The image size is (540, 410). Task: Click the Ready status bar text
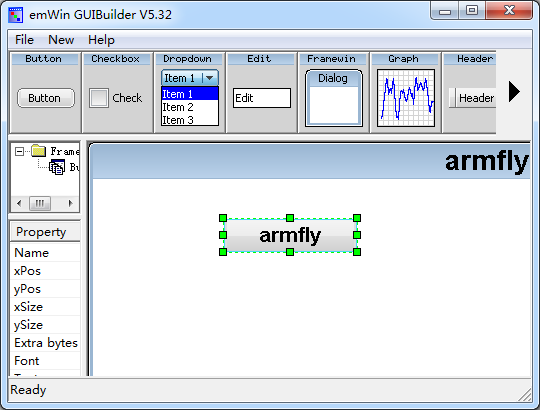[x=28, y=390]
